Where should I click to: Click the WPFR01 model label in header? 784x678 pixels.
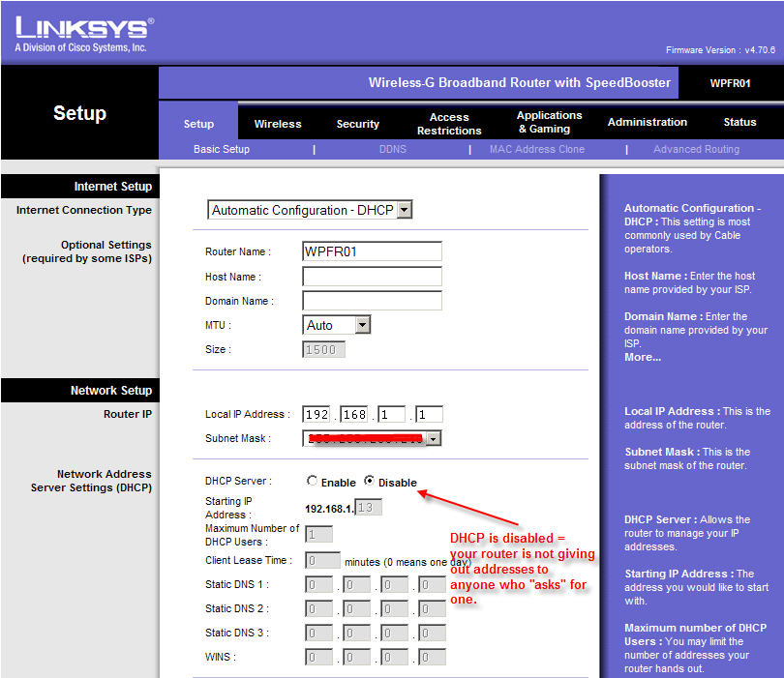point(730,83)
